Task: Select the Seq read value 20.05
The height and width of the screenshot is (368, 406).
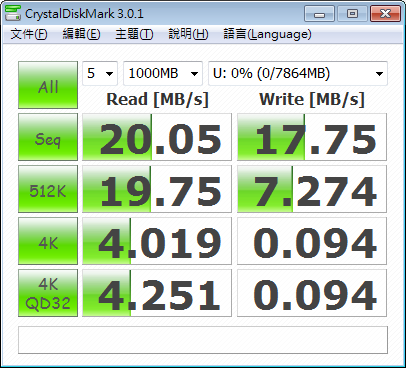Action: coord(157,137)
